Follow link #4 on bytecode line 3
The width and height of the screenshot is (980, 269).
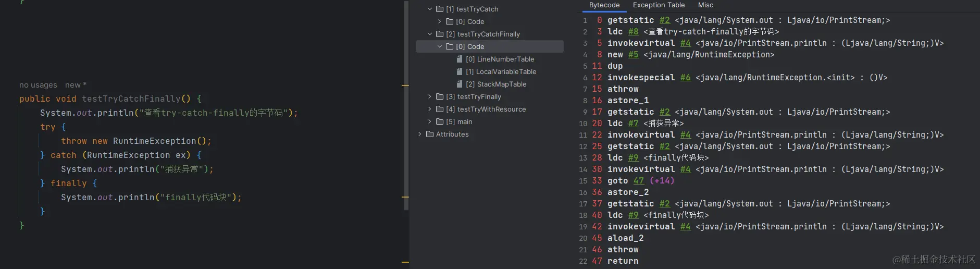pyautogui.click(x=685, y=43)
